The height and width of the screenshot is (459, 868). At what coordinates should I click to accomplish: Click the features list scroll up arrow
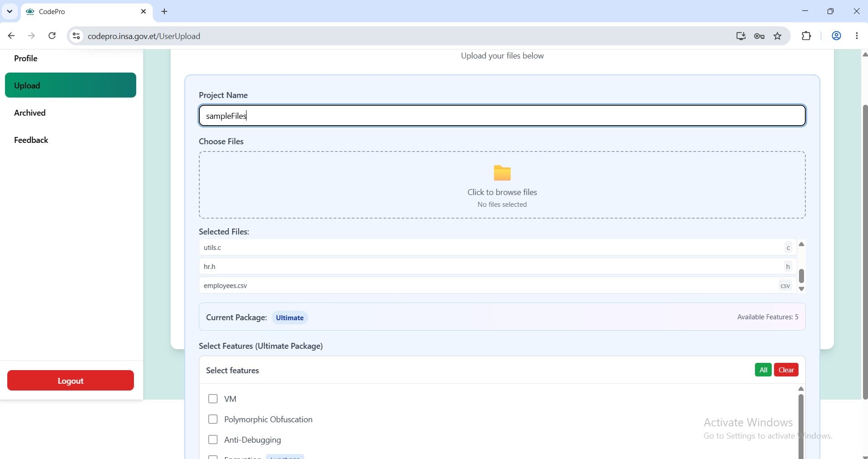801,389
